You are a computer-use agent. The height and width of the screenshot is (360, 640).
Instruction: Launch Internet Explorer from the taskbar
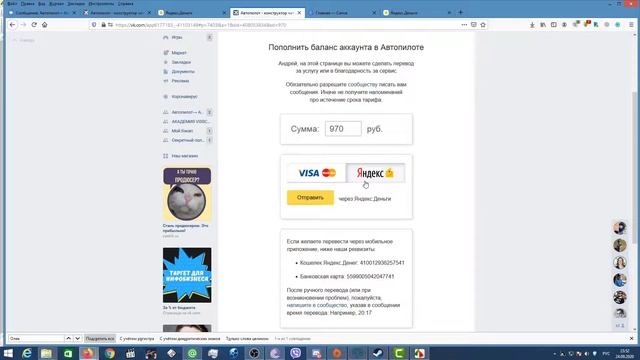point(27,353)
